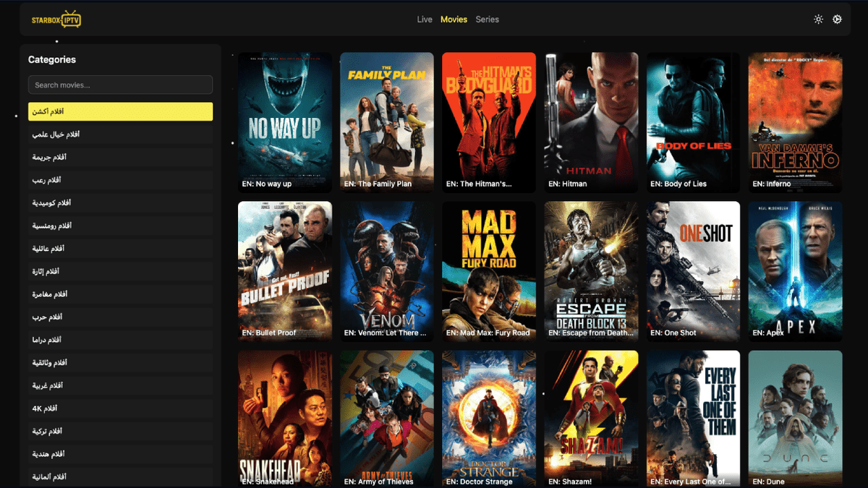
Task: Select the أفلام خيال علمي category
Action: tap(120, 134)
